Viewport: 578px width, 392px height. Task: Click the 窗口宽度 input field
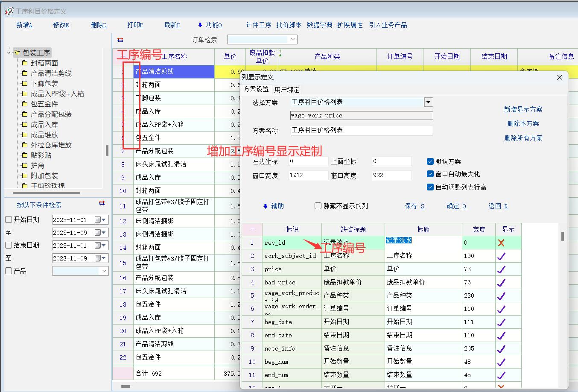pyautogui.click(x=307, y=175)
